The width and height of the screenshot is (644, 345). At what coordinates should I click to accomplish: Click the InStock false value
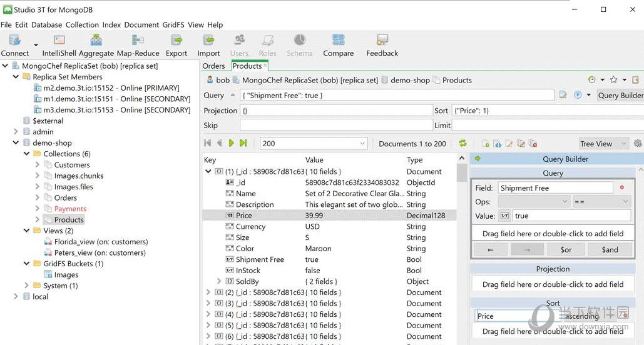click(312, 271)
